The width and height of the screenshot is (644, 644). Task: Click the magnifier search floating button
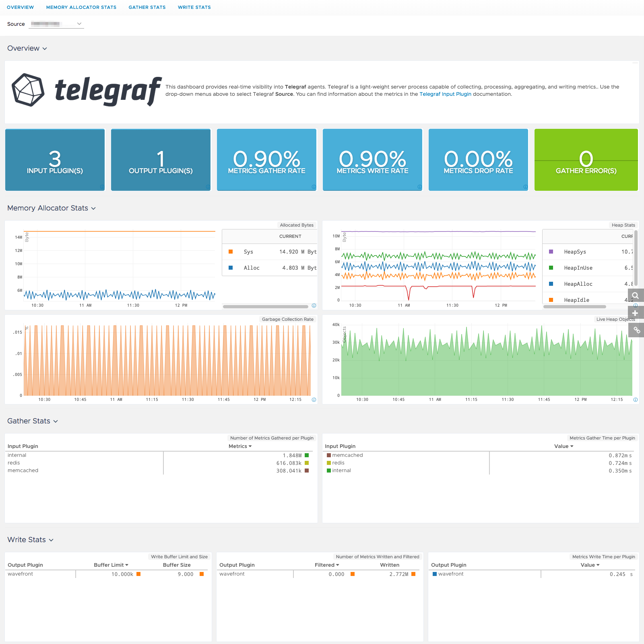click(x=636, y=295)
